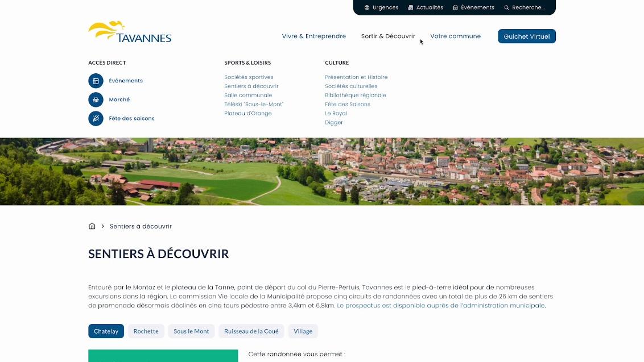Expand the Vivre & Entreprendre menu
This screenshot has width=644, height=362.
313,36
